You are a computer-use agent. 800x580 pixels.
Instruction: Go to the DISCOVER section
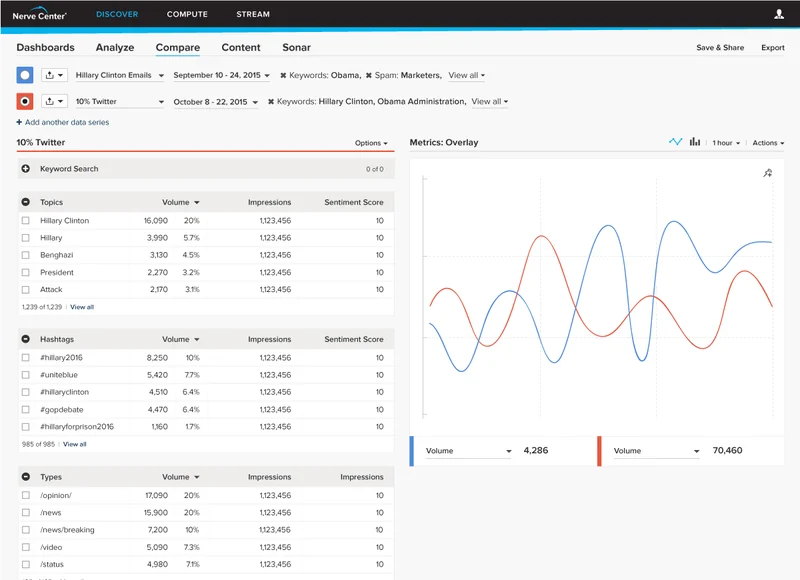117,14
